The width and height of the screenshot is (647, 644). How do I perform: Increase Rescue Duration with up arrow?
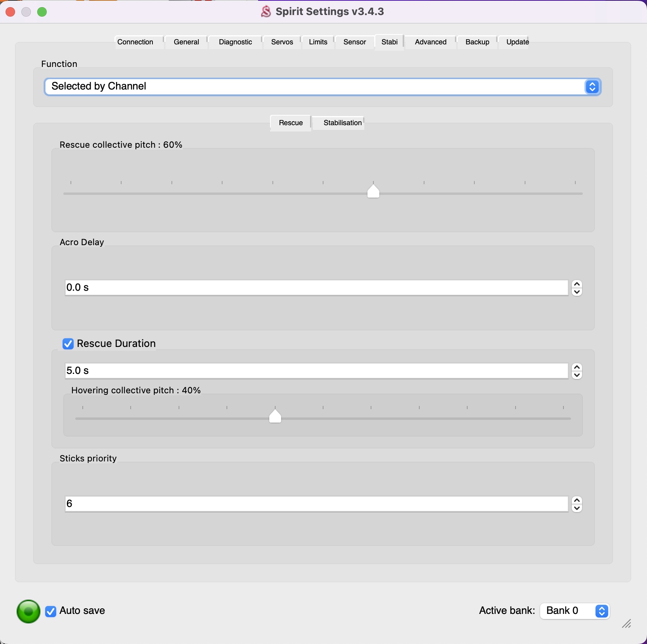[577, 367]
